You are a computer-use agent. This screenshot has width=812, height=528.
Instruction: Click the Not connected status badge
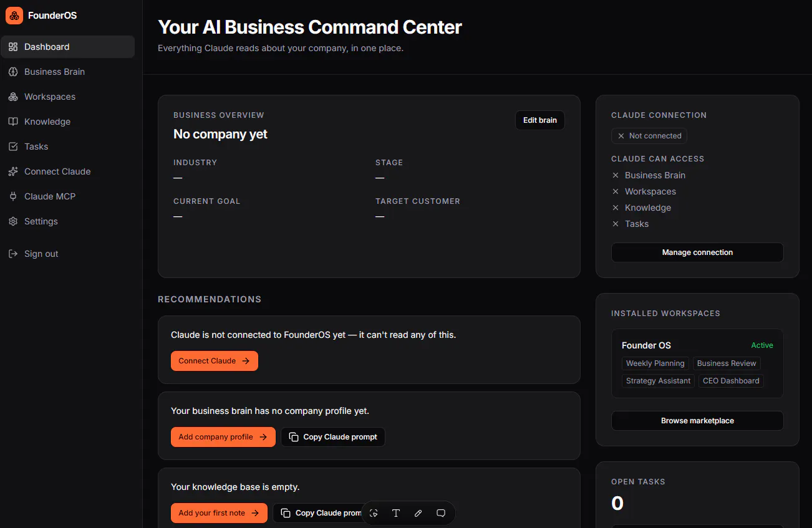click(649, 136)
